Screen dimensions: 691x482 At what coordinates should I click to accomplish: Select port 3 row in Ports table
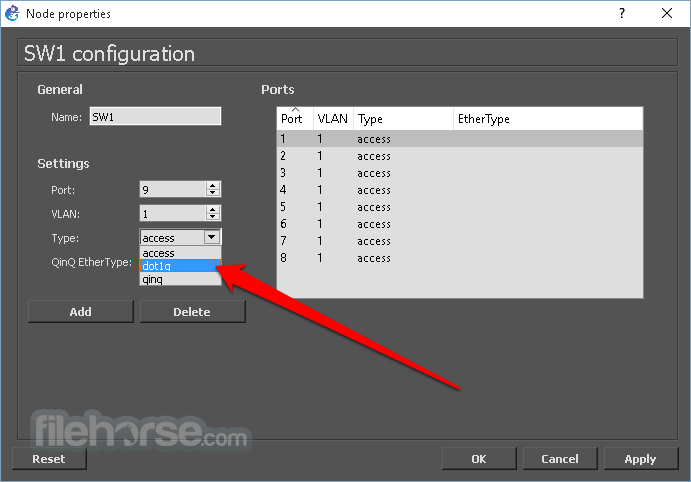pos(460,173)
